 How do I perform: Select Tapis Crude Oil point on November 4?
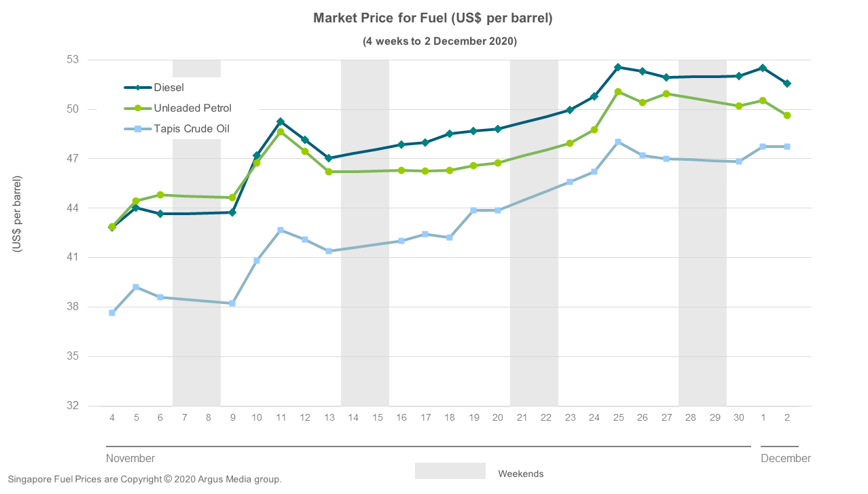[112, 313]
